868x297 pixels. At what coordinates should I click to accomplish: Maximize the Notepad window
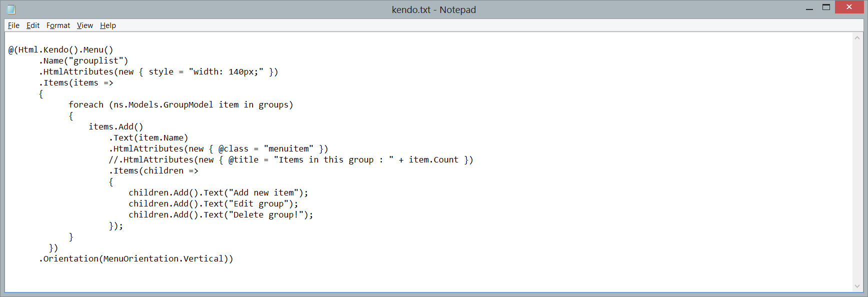[x=826, y=7]
